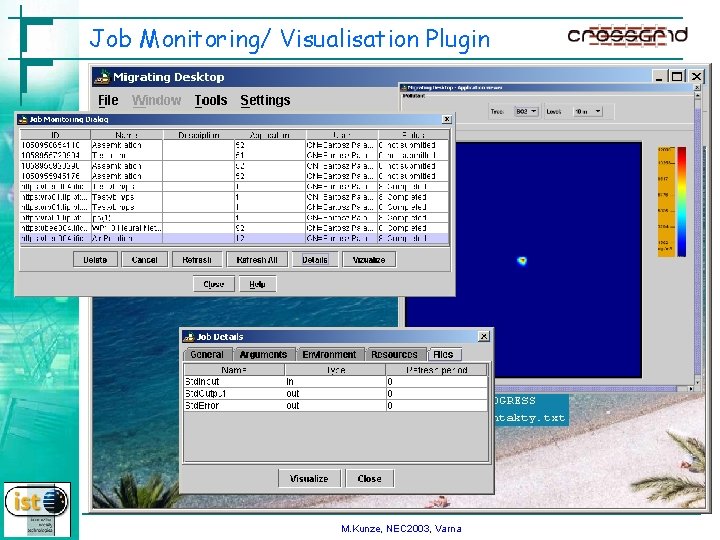Select the StdOutput file row
The height and width of the screenshot is (540, 720).
(336, 394)
